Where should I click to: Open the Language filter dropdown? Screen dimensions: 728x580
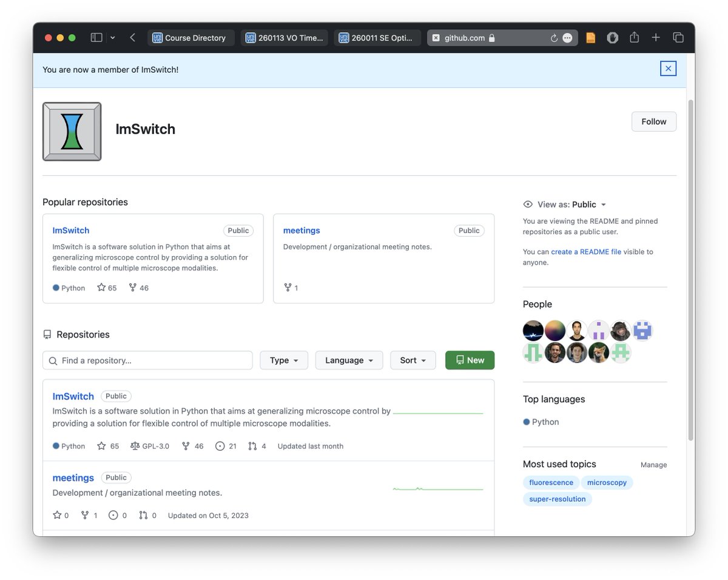point(349,360)
